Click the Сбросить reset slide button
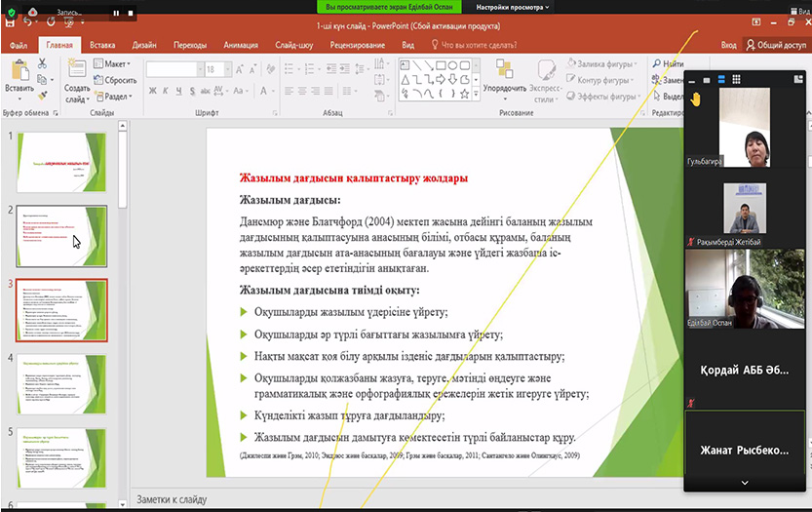This screenshot has height=512, width=812. click(116, 80)
